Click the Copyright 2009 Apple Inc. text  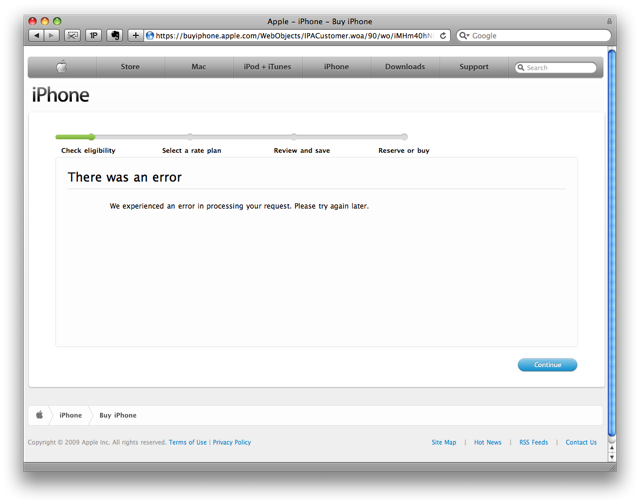click(97, 442)
